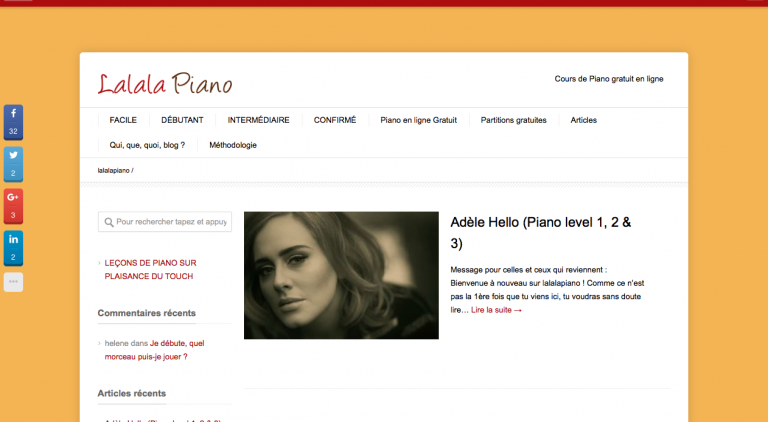Viewport: 768px width, 422px height.
Task: Click the "Lire la suite" link
Action: [x=496, y=310]
